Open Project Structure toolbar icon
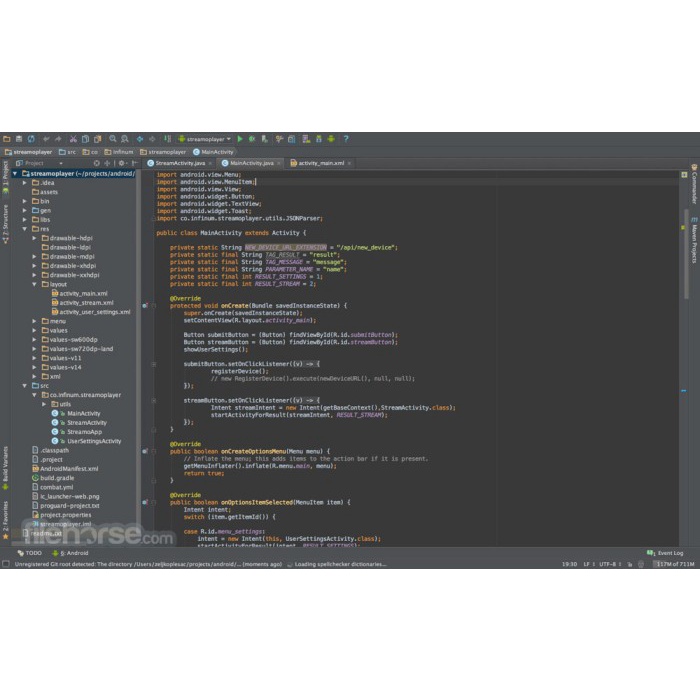This screenshot has width=700, height=700. (x=292, y=139)
